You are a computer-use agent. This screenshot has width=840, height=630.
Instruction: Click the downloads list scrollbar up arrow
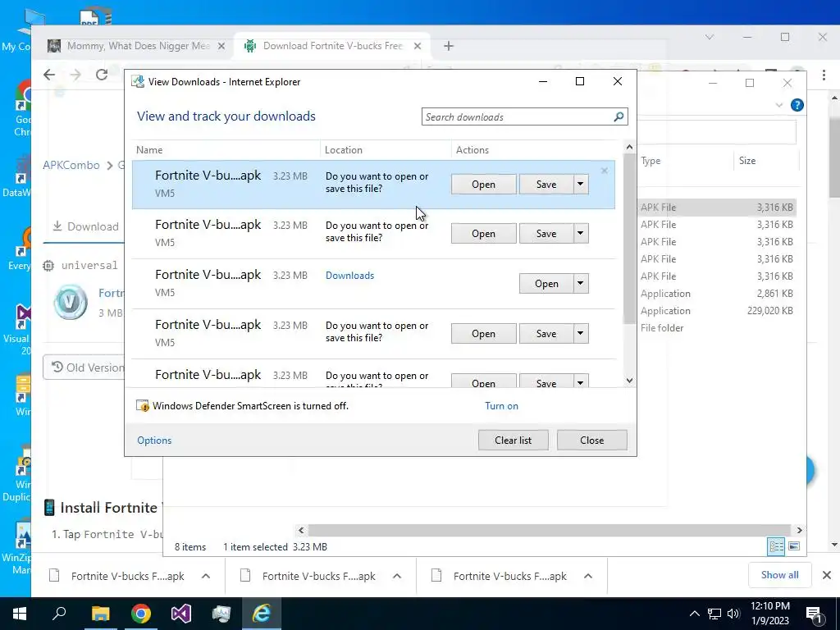(x=629, y=147)
